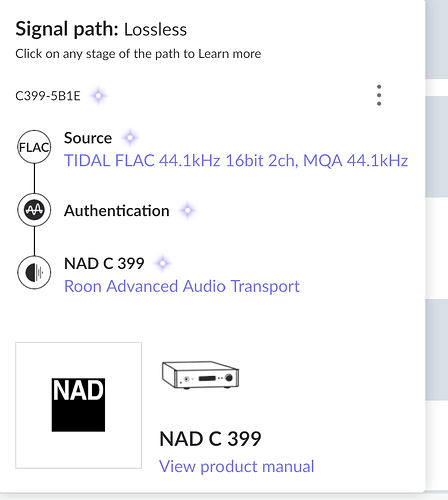
Task: Open the Roon Advanced Audio Transport link
Action: point(182,287)
